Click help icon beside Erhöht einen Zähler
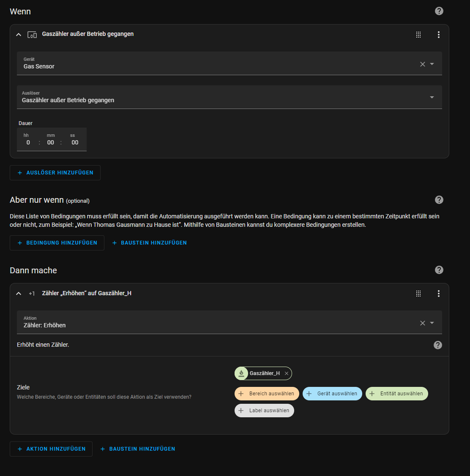Viewport: 470px width, 476px height. [x=438, y=345]
